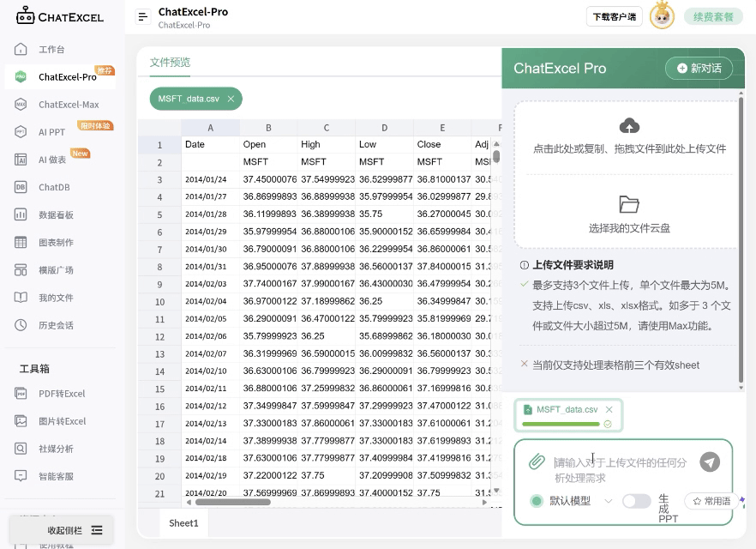This screenshot has width=756, height=549.
Task: Select column C header
Action: coord(327,128)
